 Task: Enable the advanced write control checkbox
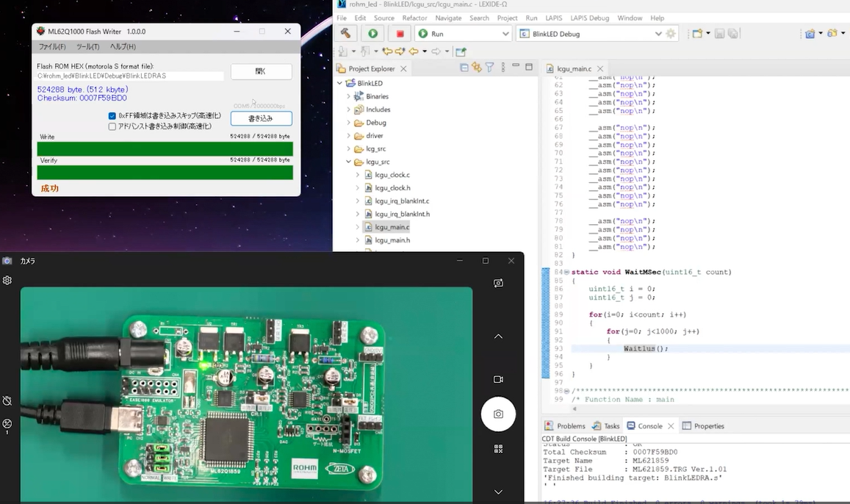[112, 126]
